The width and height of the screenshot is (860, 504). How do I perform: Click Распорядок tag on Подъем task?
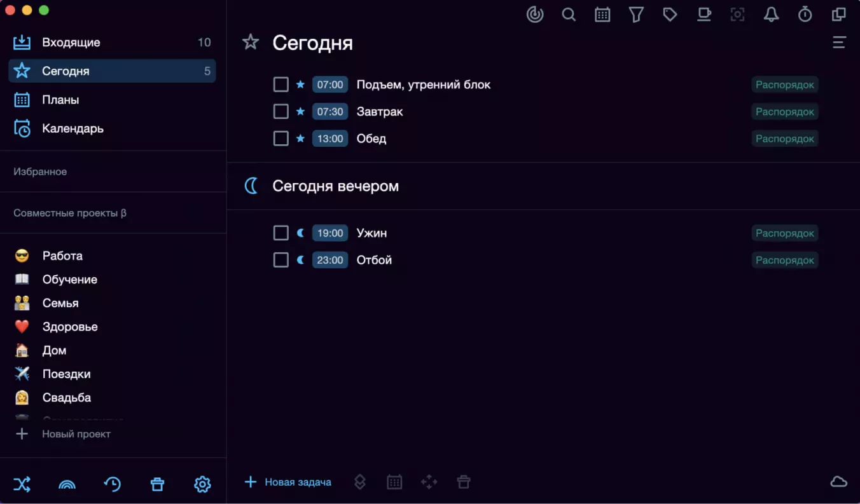(x=785, y=85)
